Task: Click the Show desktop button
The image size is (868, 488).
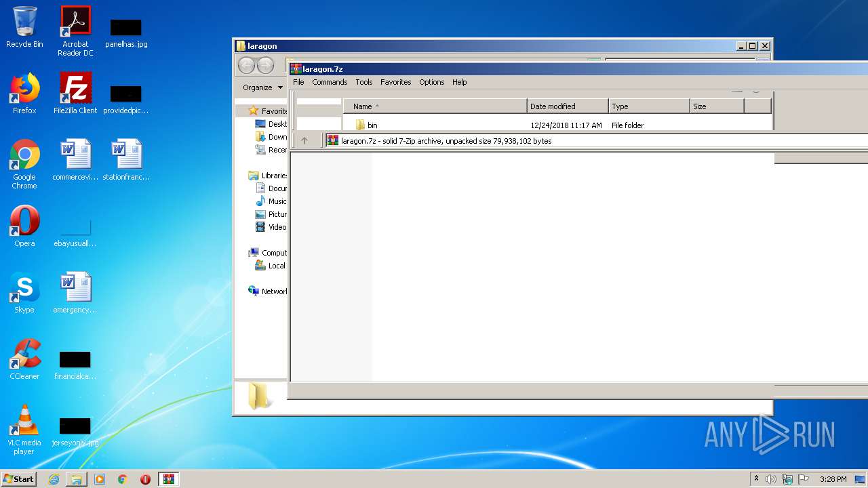Action: point(861,479)
